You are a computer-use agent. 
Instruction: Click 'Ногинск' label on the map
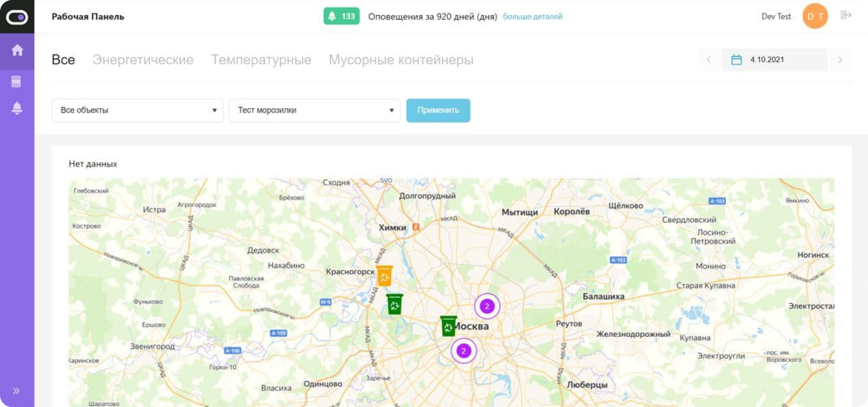pyautogui.click(x=813, y=255)
